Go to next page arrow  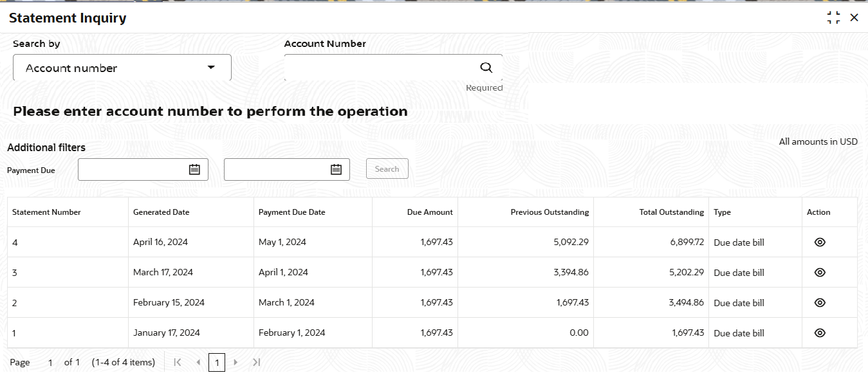click(x=235, y=362)
